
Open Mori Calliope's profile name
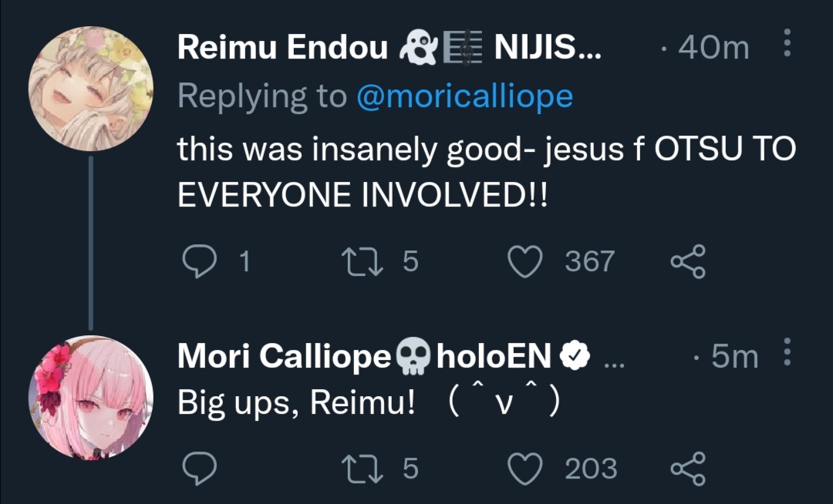284,356
